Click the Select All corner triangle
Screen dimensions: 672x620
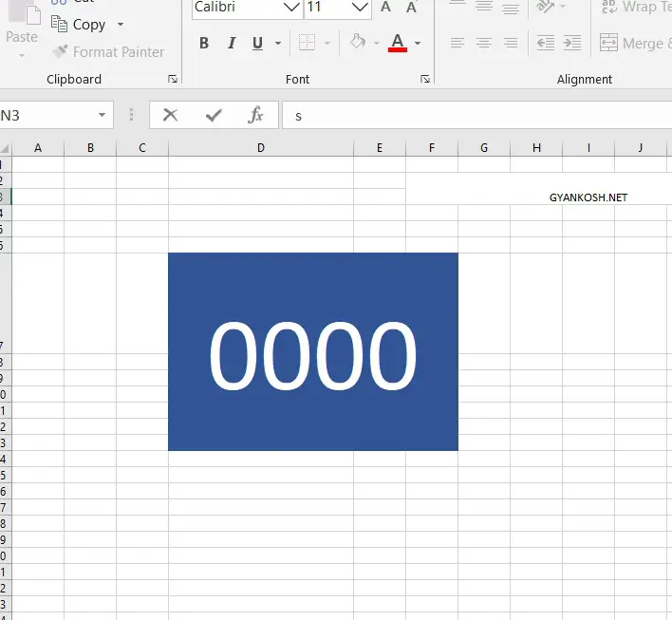(5, 148)
